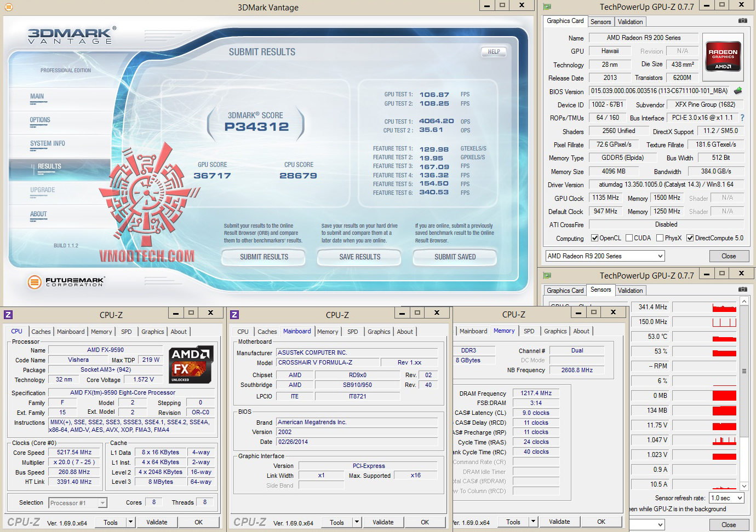Screen dimensions: 756x532
Task: Expand Tools arrow in Memory CPU-Z window
Action: (x=534, y=522)
